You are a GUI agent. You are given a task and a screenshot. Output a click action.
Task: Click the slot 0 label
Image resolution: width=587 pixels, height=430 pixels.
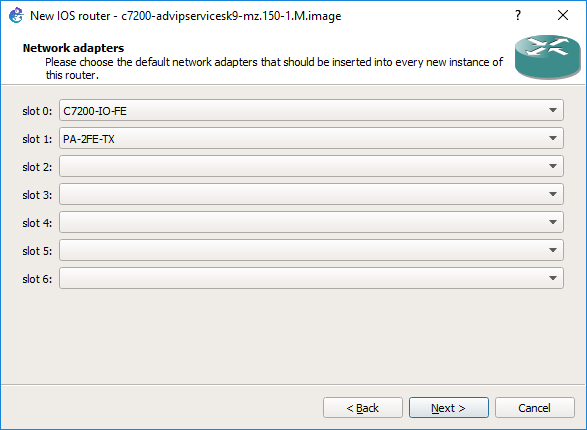point(37,111)
